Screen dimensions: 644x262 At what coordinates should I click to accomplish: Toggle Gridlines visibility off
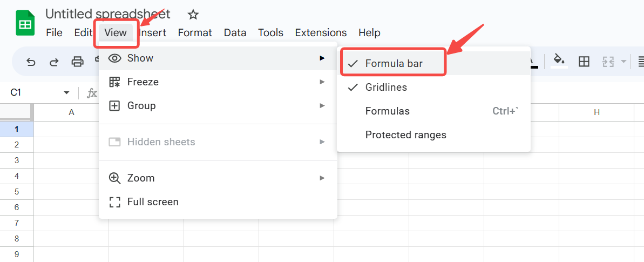pyautogui.click(x=386, y=87)
